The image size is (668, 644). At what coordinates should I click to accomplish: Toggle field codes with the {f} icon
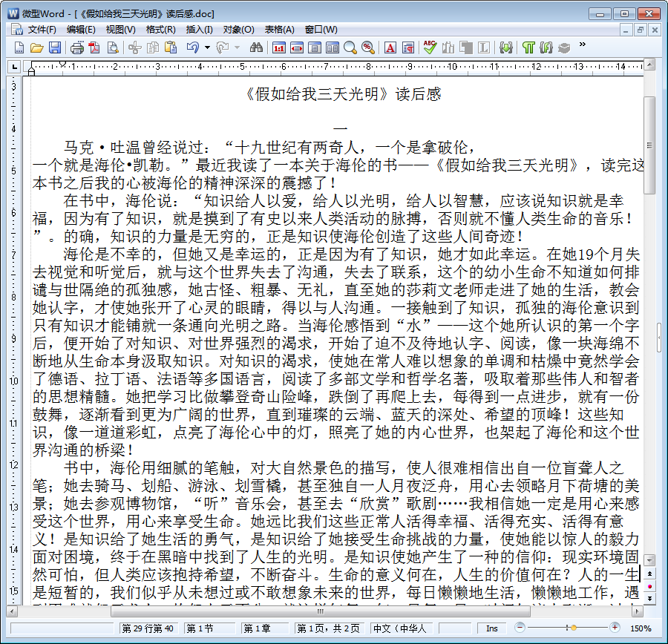546,47
